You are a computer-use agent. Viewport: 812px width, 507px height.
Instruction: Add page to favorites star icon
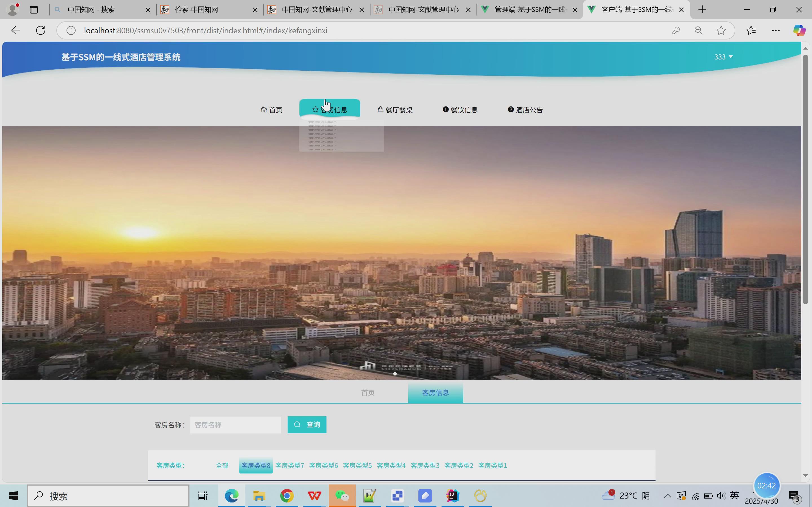coord(721,30)
